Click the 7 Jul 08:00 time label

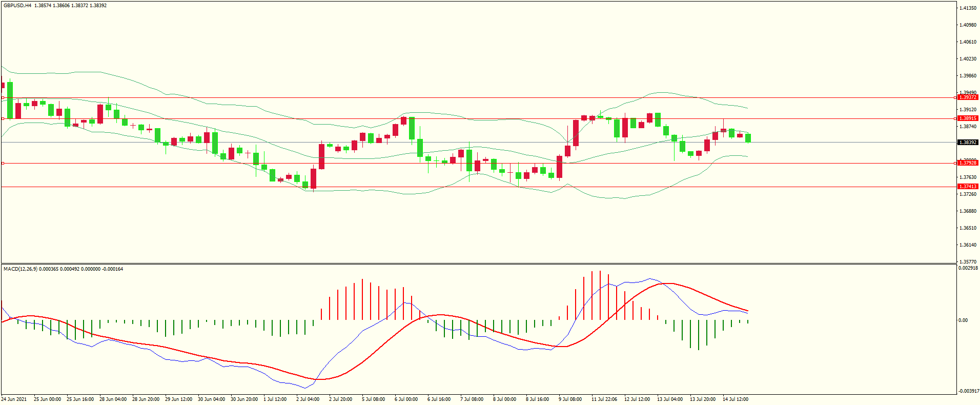472,399
